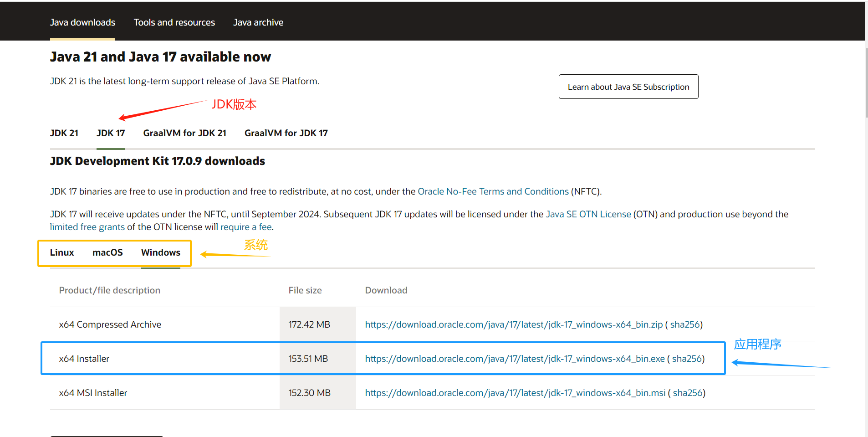The height and width of the screenshot is (437, 868).
Task: Open the Java SE OTN License link
Action: click(x=588, y=214)
